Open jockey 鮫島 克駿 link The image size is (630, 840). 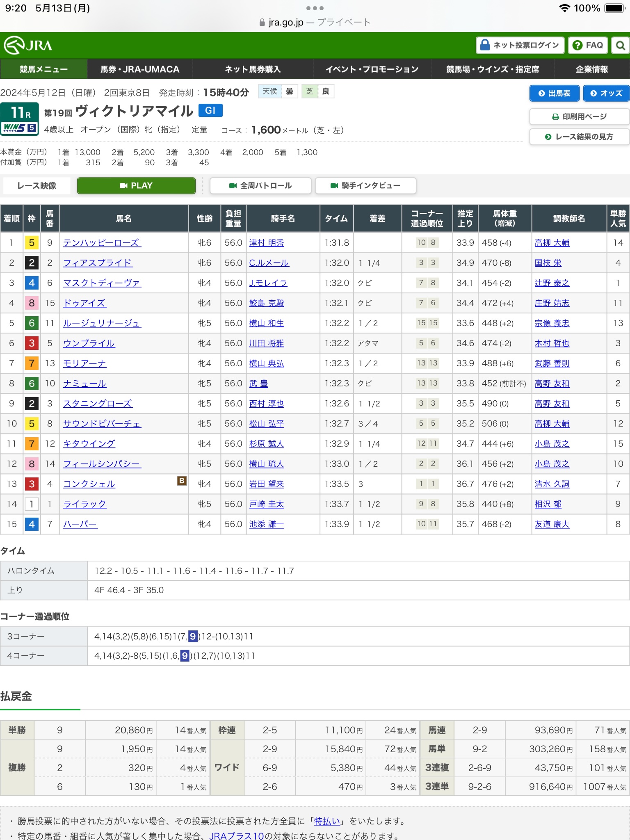tap(267, 303)
